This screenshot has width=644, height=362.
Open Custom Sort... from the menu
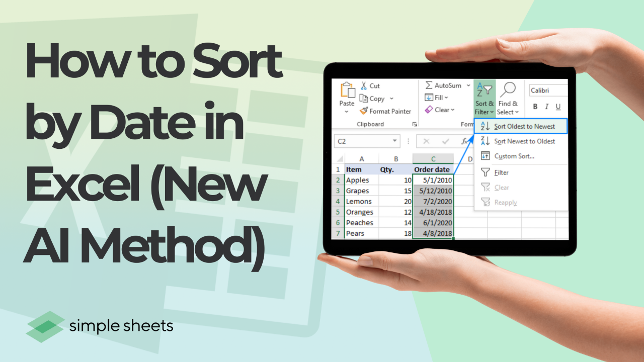[521, 156]
